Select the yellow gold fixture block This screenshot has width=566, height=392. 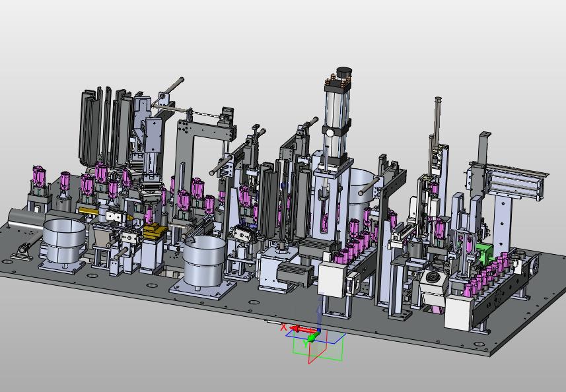(x=155, y=231)
